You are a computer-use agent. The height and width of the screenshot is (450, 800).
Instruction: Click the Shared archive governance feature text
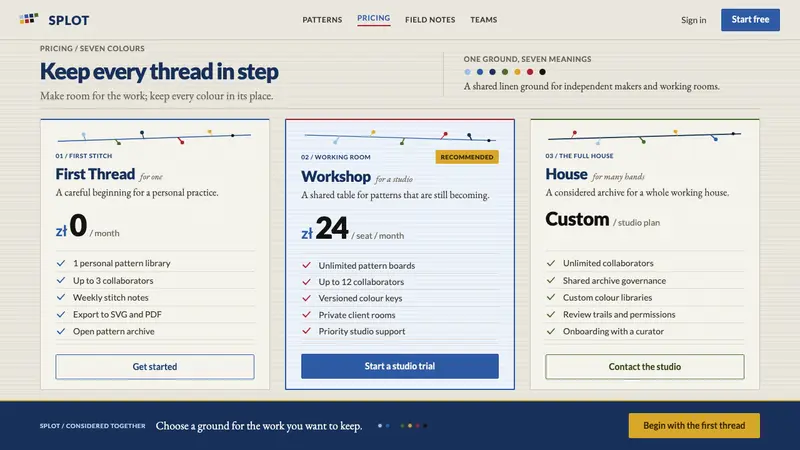614,280
